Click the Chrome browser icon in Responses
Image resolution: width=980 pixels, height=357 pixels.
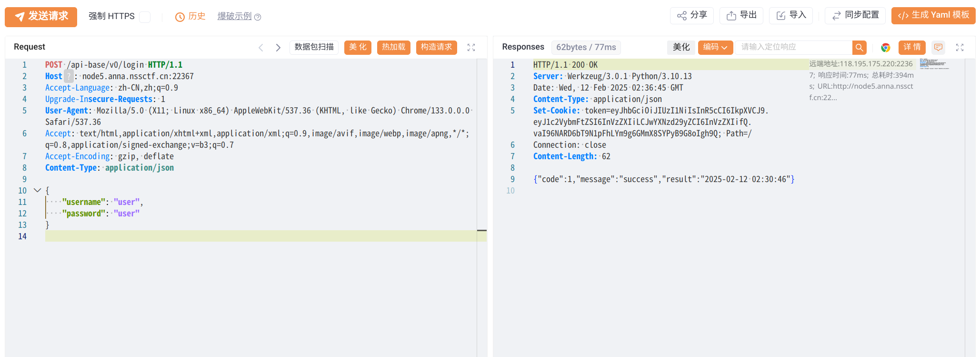pyautogui.click(x=886, y=47)
